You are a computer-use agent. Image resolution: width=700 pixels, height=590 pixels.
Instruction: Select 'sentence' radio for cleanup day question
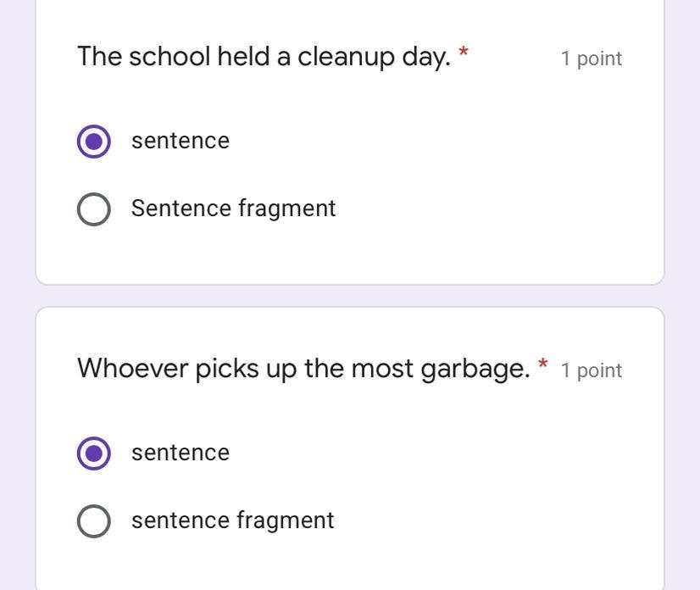pos(93,141)
